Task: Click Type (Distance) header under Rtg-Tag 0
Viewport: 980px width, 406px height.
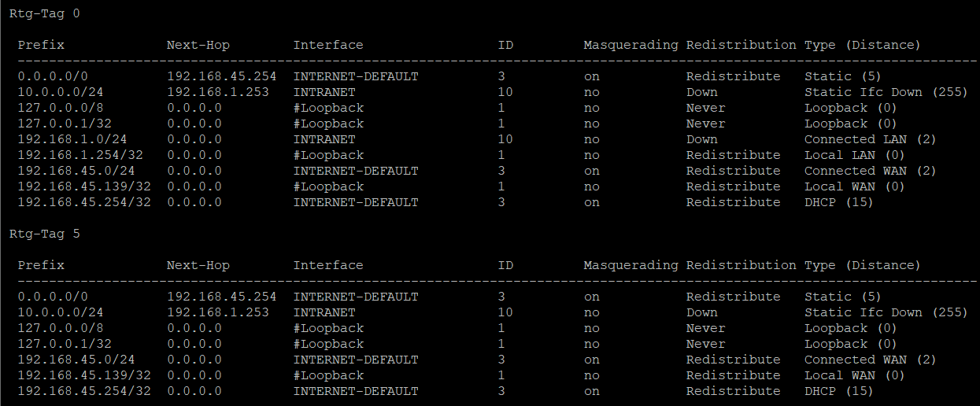Action: (862, 45)
